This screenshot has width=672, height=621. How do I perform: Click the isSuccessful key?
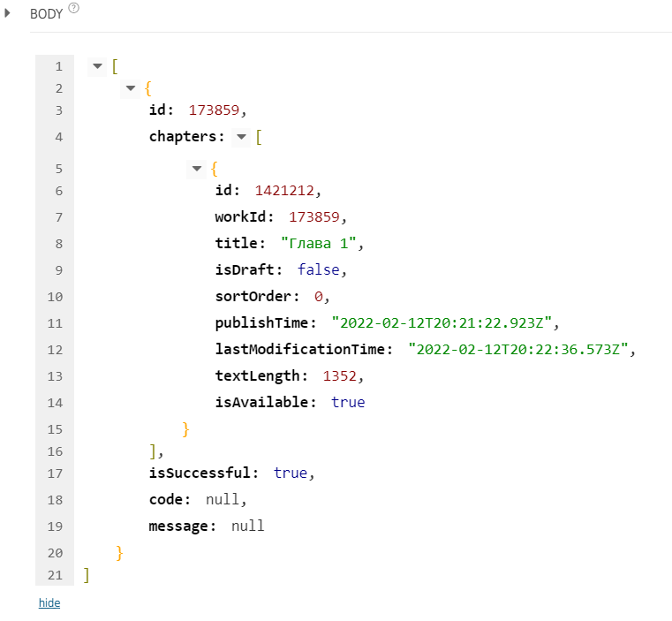pyautogui.click(x=203, y=473)
